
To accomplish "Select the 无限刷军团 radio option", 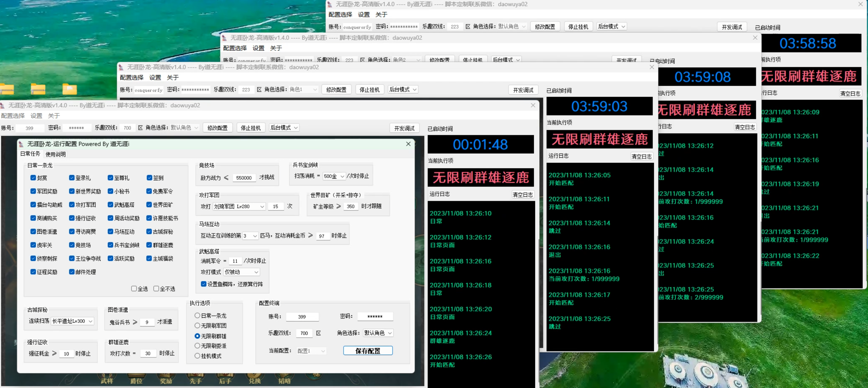I will [x=197, y=325].
